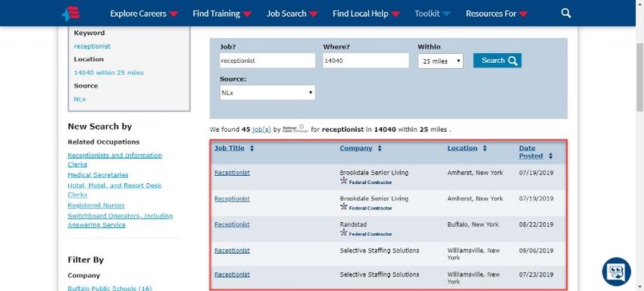
Task: Sort by the Date Posted column header
Action: (x=530, y=152)
